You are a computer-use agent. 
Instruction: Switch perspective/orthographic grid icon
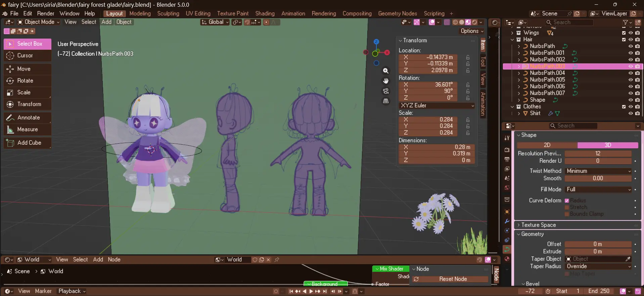(x=386, y=101)
